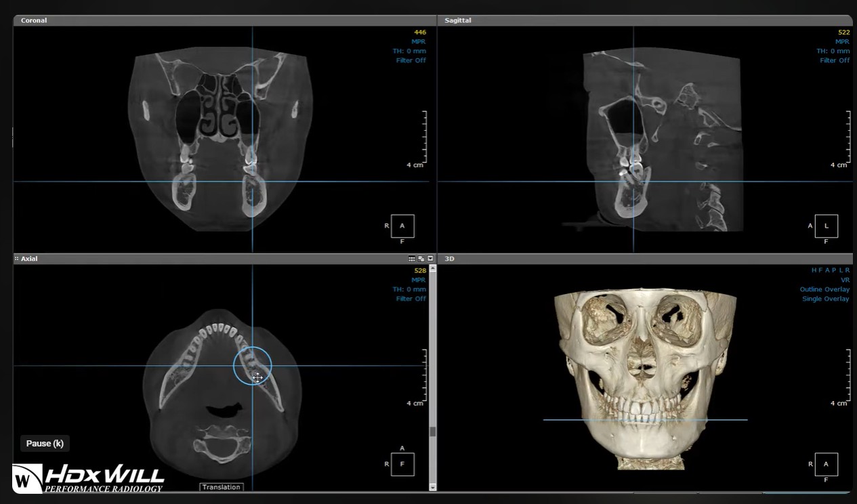The height and width of the screenshot is (504, 857).
Task: Click the Axial slice number 528
Action: (x=420, y=270)
